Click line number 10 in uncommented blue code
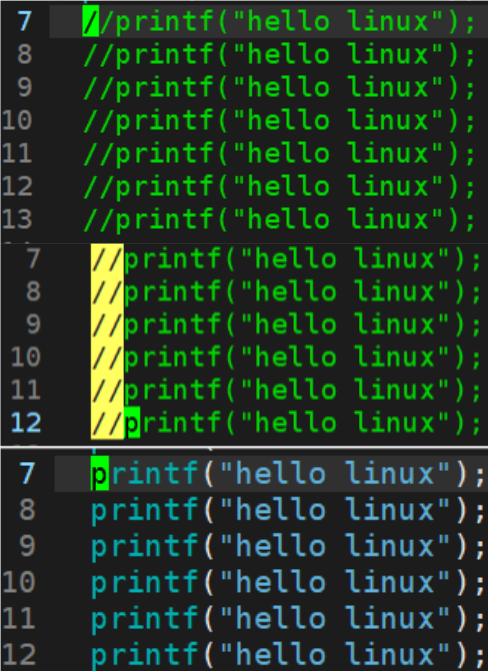This screenshot has width=489, height=671. 18,582
